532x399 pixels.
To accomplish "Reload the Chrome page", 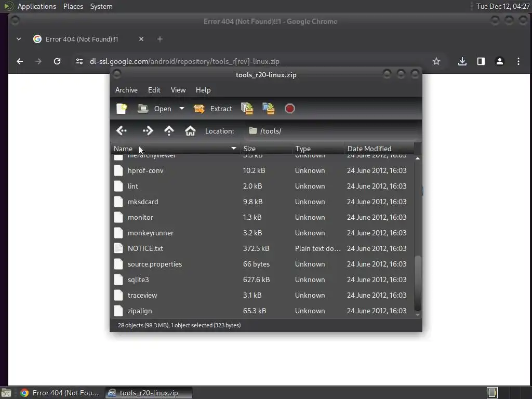I will [57, 61].
